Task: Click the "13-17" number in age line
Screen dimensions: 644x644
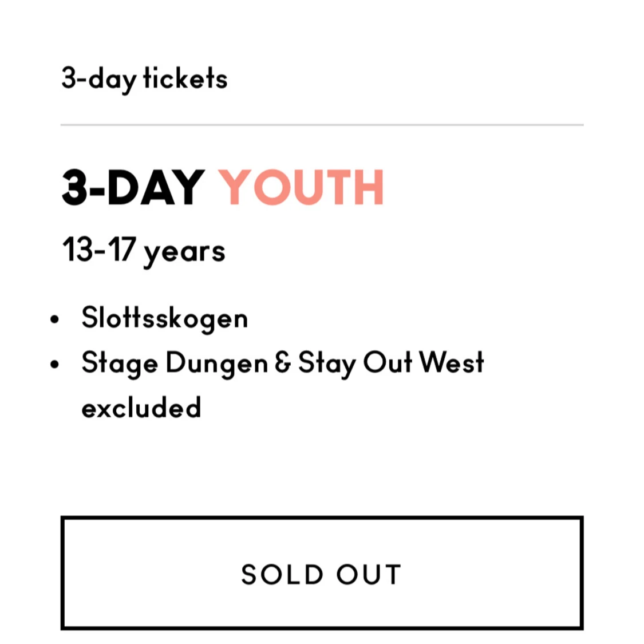Action: pyautogui.click(x=98, y=250)
